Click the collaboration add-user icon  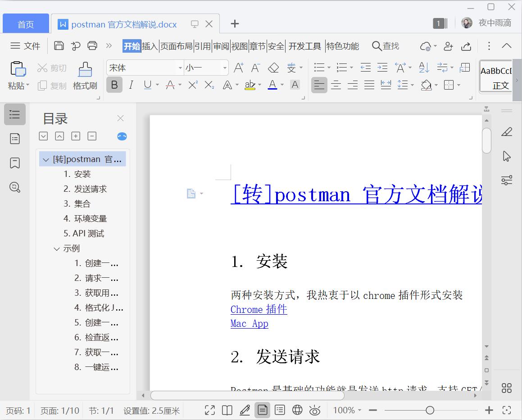449,46
